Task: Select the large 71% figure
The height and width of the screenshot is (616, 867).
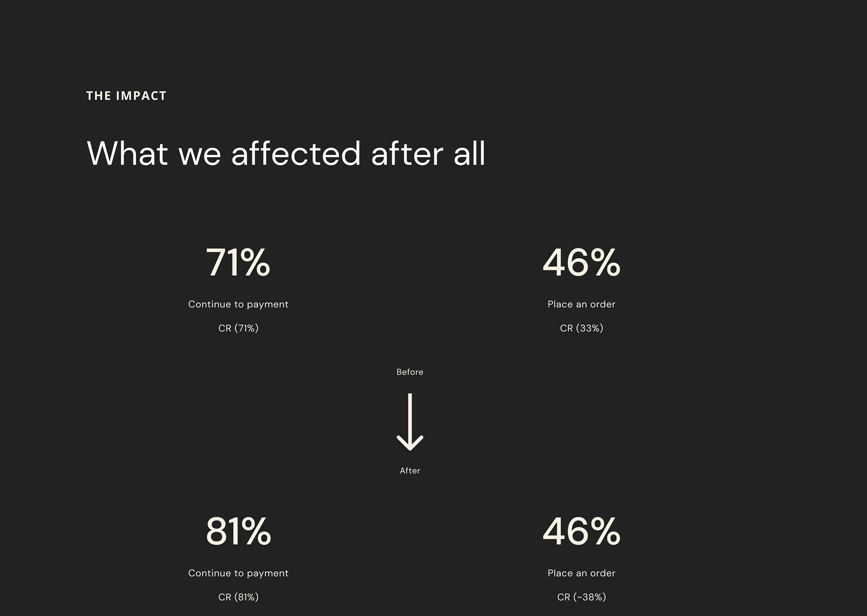Action: coord(238,263)
